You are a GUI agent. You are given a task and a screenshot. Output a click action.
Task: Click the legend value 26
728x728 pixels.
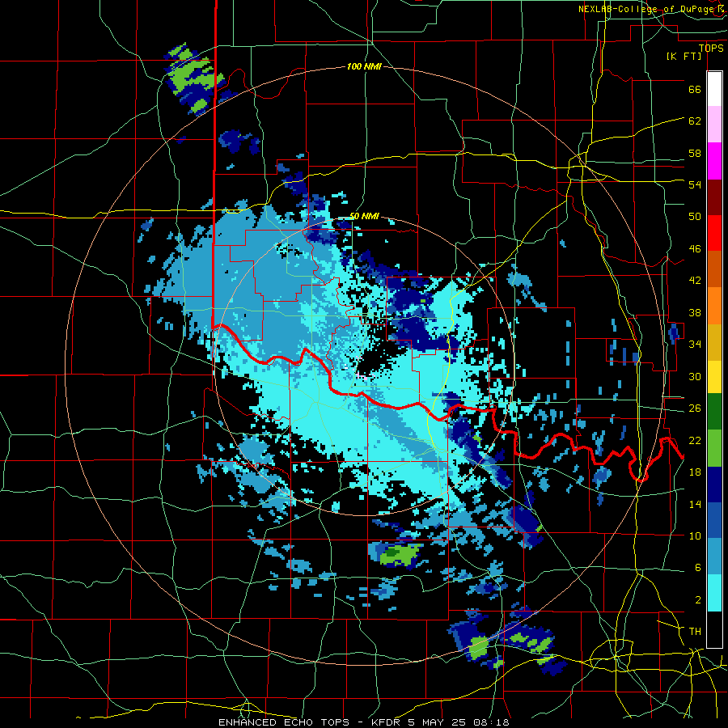(695, 408)
